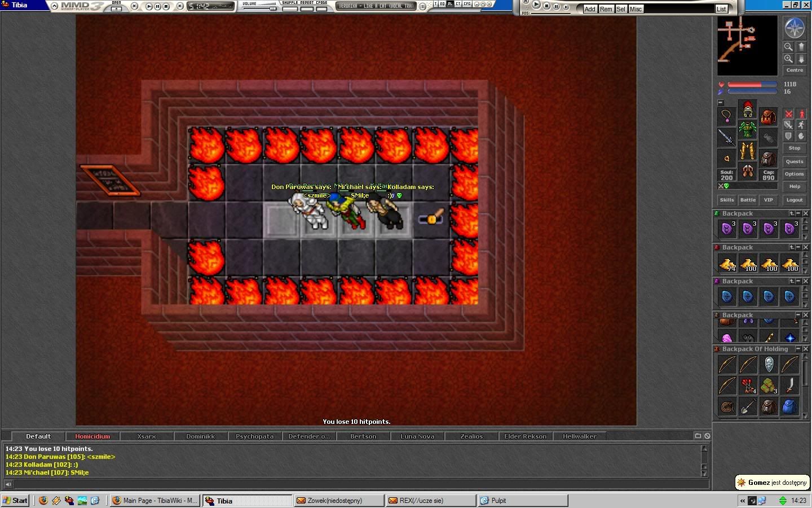Minimize the green-icon Backpack container
Image resolution: width=812 pixels, height=508 pixels.
tap(798, 213)
